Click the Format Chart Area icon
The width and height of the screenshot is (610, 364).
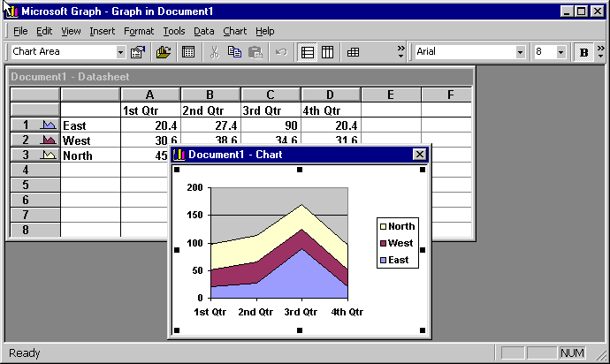pyautogui.click(x=137, y=52)
